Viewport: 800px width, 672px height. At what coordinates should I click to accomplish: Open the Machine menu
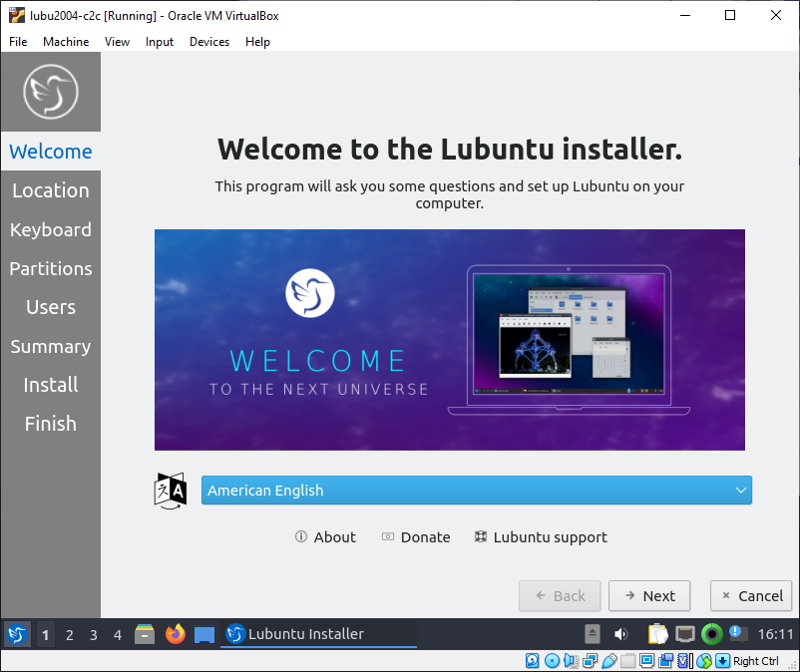[x=66, y=42]
